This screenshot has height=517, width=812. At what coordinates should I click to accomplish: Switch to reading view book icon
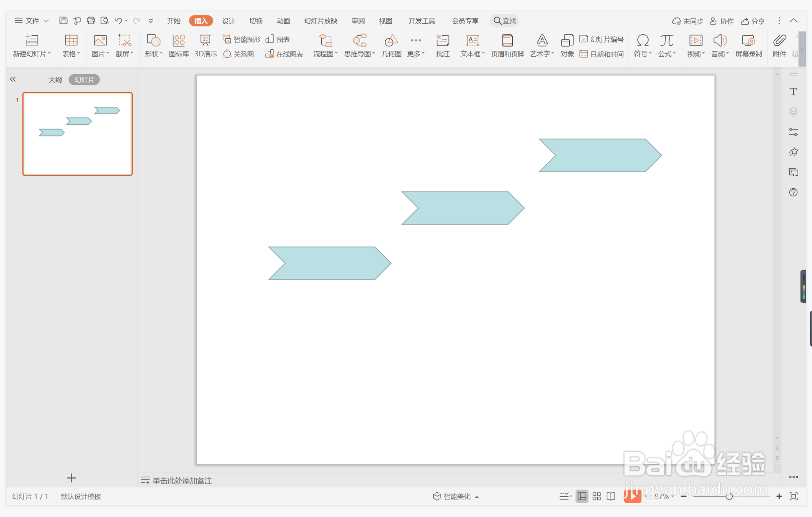611,496
